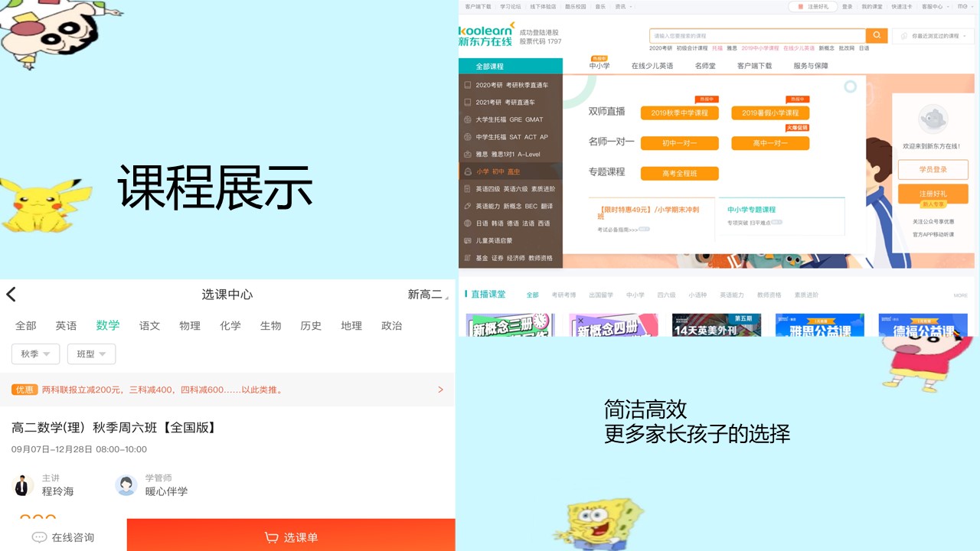Click the icon beside 儿童英语启蒙
The image size is (980, 551).
coord(467,240)
